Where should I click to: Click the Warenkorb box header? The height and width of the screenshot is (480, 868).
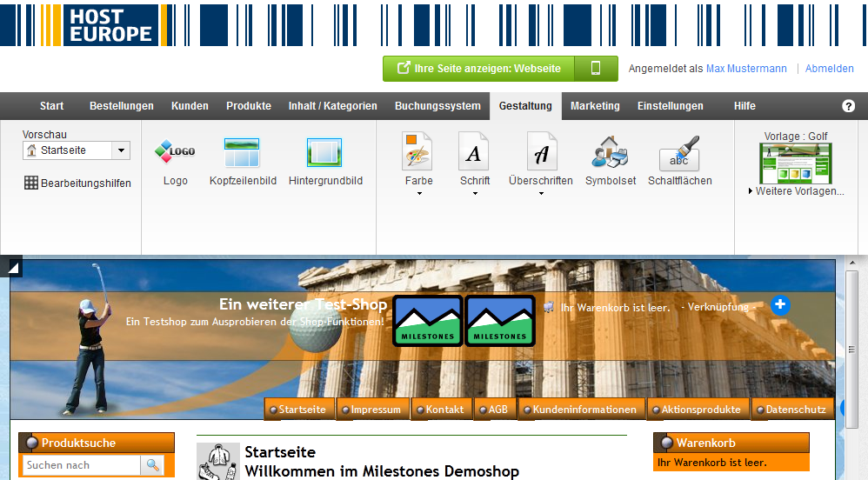[x=731, y=443]
